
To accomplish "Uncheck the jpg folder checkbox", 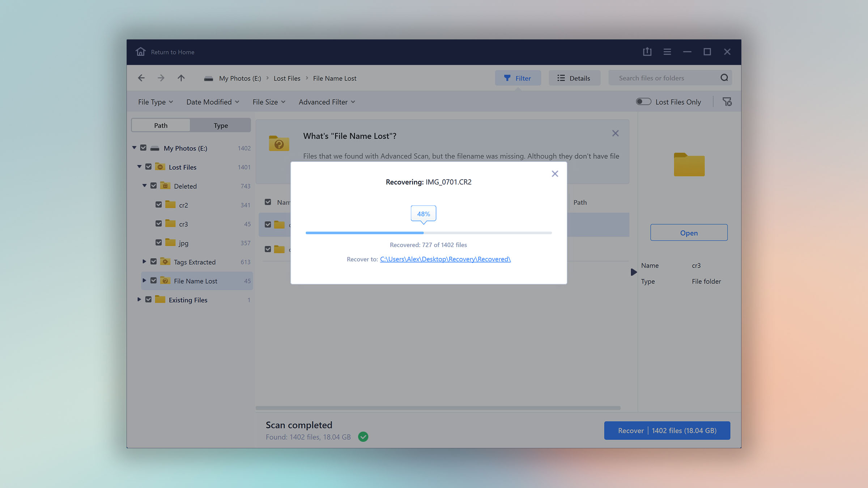I will 158,243.
